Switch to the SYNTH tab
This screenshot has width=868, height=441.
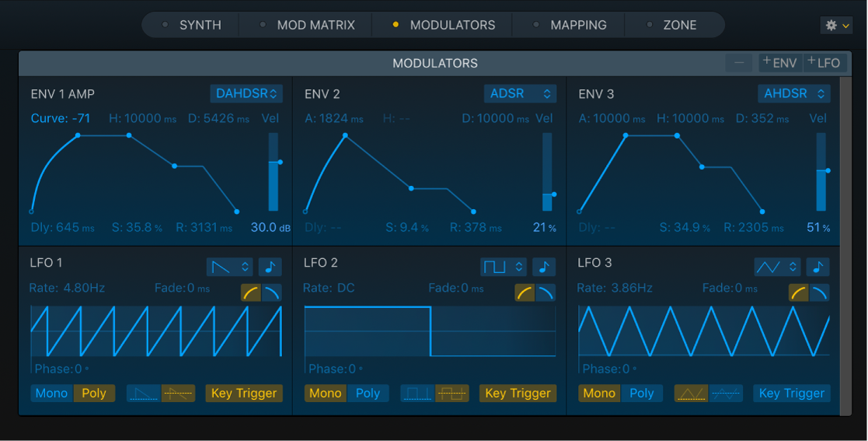(x=191, y=25)
